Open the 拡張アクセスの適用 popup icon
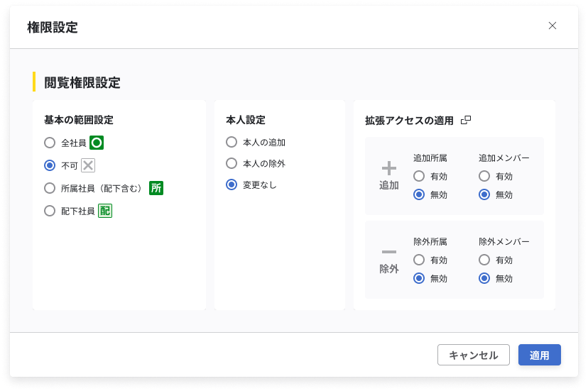 click(466, 120)
